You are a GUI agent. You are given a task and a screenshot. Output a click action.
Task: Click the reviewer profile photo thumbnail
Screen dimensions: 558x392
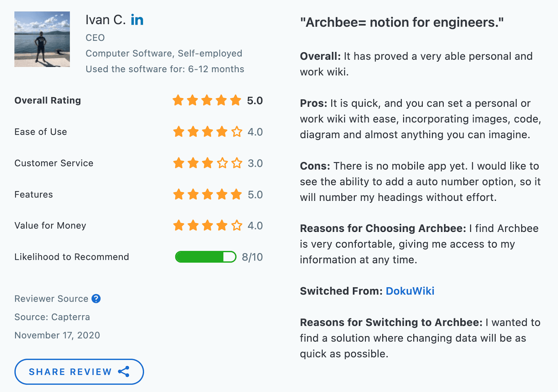tap(42, 39)
